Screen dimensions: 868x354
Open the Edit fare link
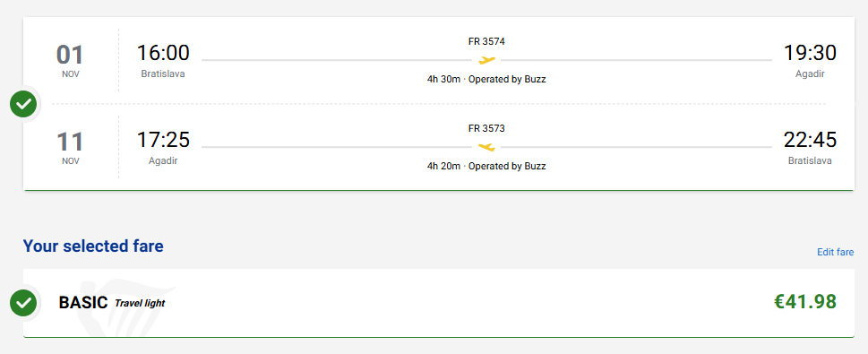836,252
